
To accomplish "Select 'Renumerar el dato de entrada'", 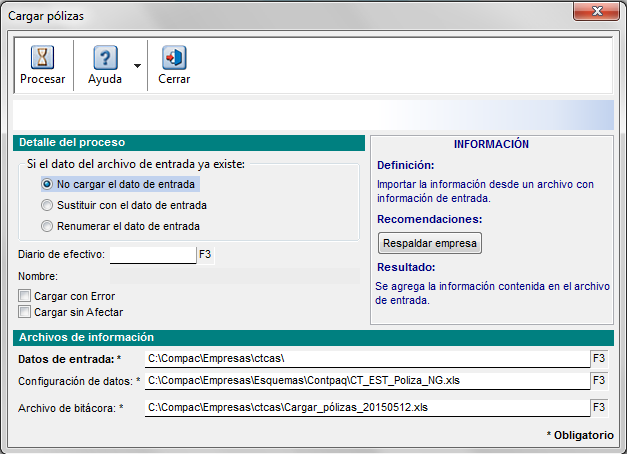I will click(x=120, y=226).
